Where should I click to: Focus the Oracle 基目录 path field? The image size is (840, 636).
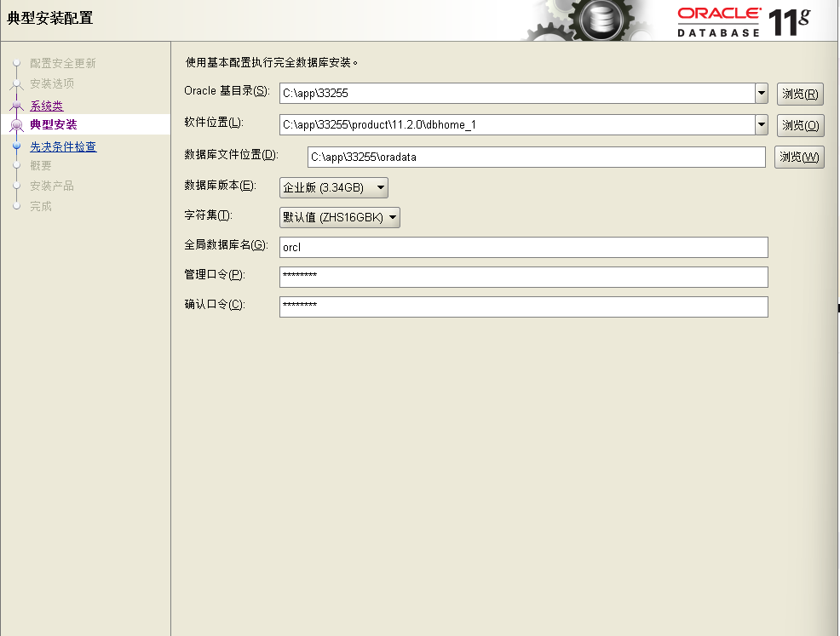click(517, 93)
